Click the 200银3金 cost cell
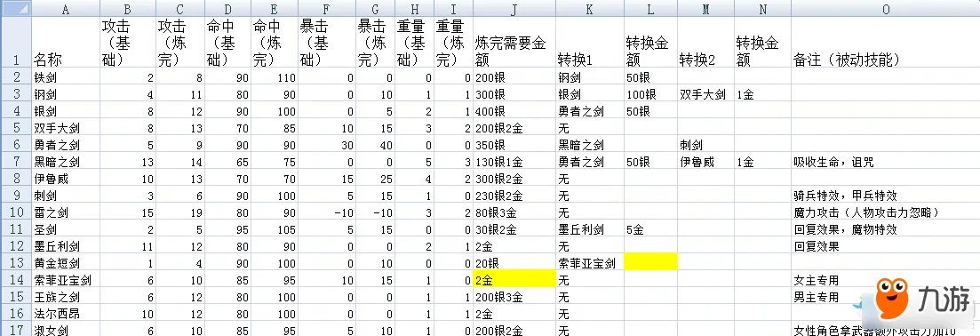 click(x=514, y=297)
